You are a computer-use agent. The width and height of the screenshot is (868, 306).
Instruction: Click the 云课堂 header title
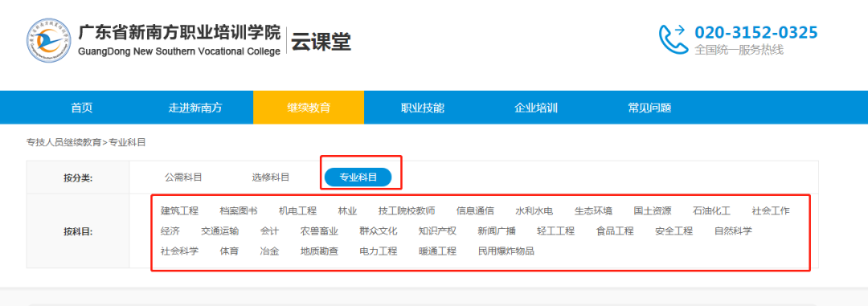[321, 41]
